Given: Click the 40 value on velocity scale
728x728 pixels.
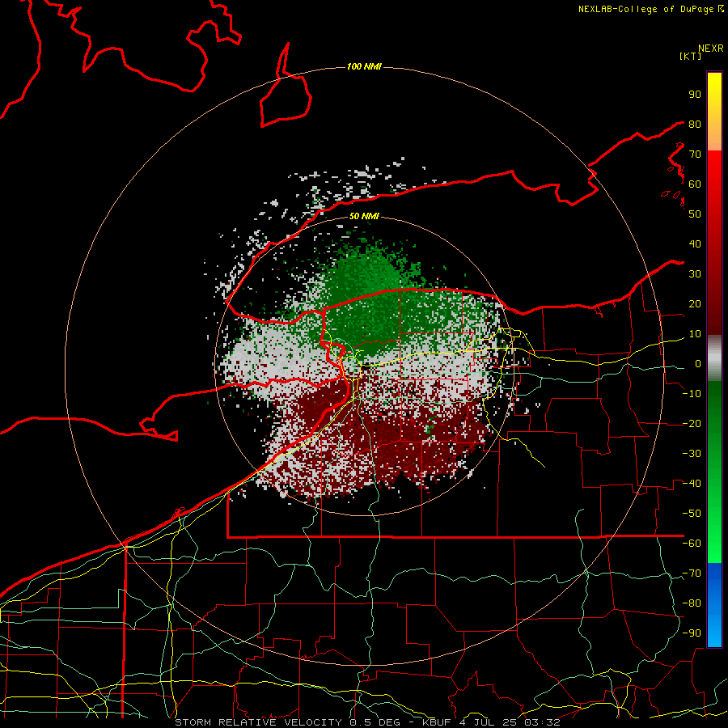Looking at the screenshot, I should point(695,244).
